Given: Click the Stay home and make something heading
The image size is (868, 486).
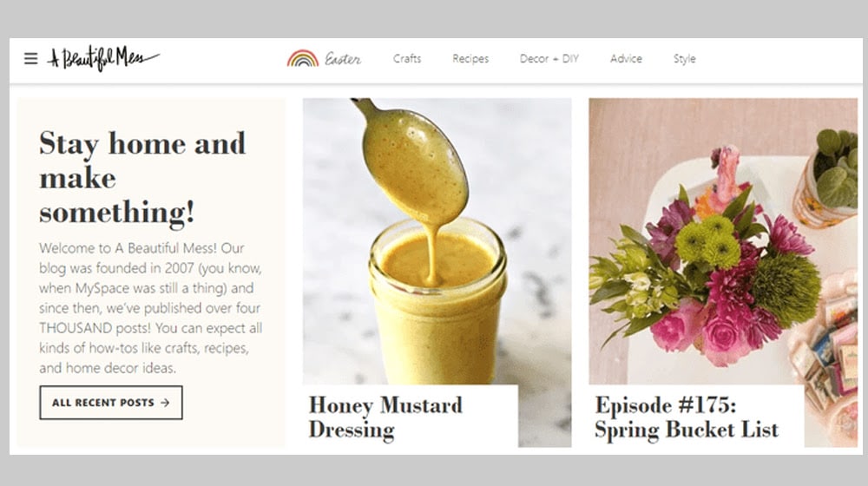Looking at the screenshot, I should pos(142,177).
